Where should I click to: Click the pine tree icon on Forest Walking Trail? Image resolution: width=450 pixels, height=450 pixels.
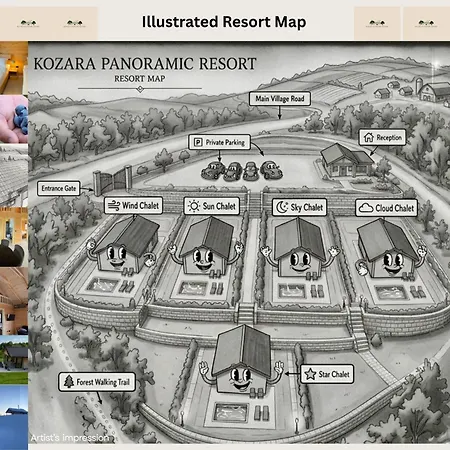(x=69, y=381)
